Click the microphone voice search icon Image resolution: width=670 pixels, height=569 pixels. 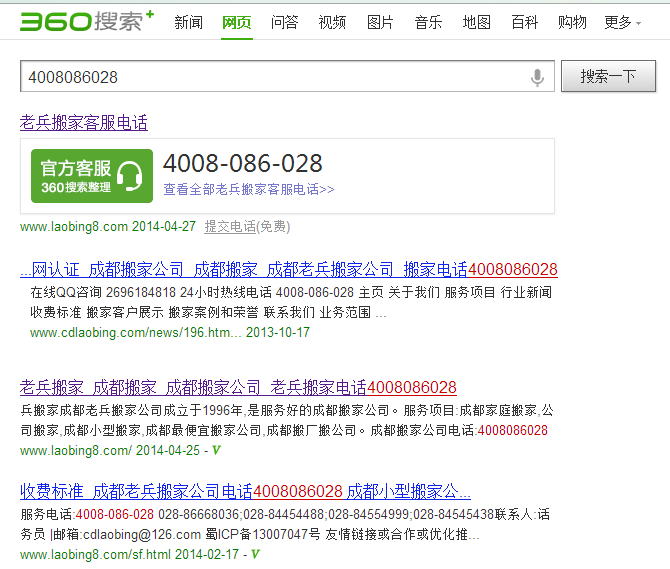[x=537, y=78]
